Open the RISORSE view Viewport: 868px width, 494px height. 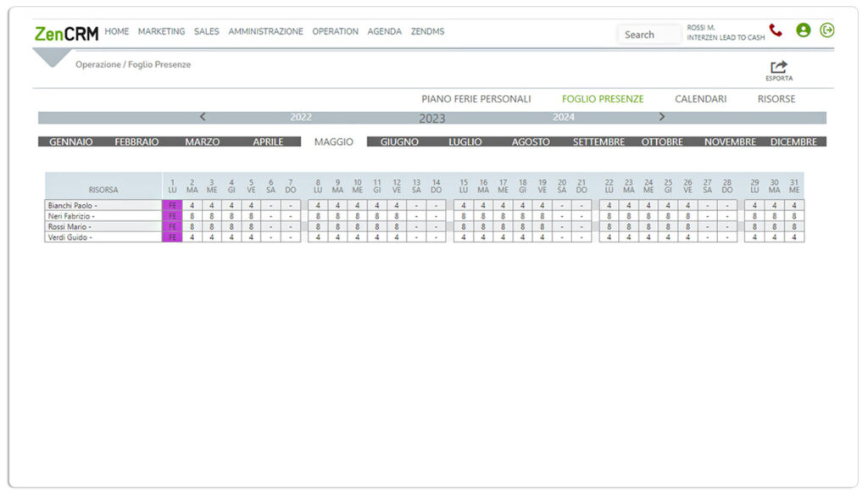(x=776, y=98)
